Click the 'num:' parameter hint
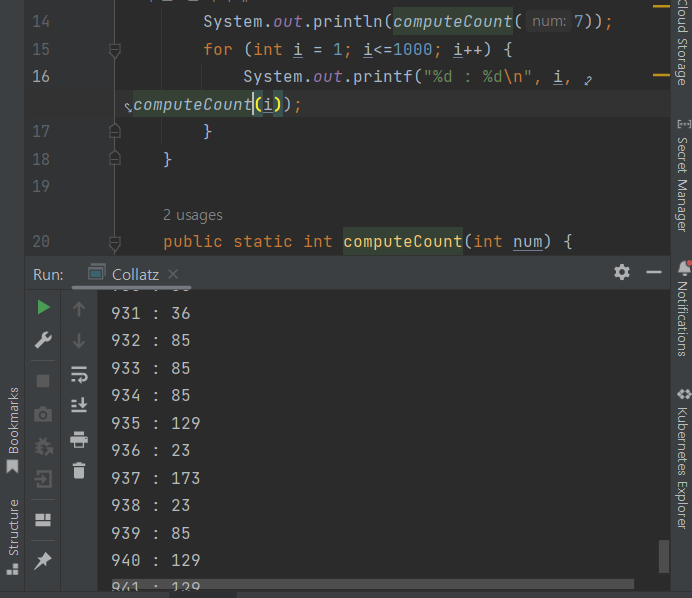692x598 pixels. coord(549,22)
